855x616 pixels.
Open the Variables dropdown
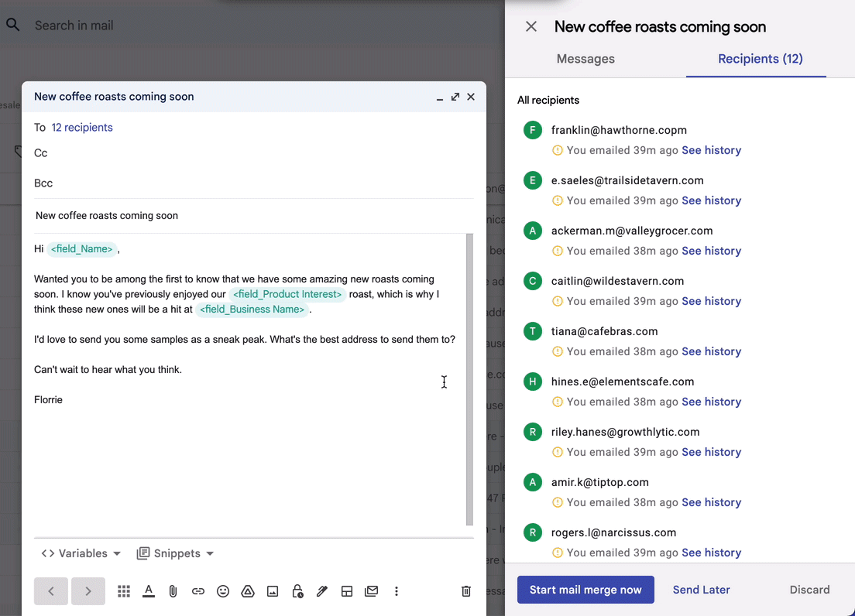point(81,553)
